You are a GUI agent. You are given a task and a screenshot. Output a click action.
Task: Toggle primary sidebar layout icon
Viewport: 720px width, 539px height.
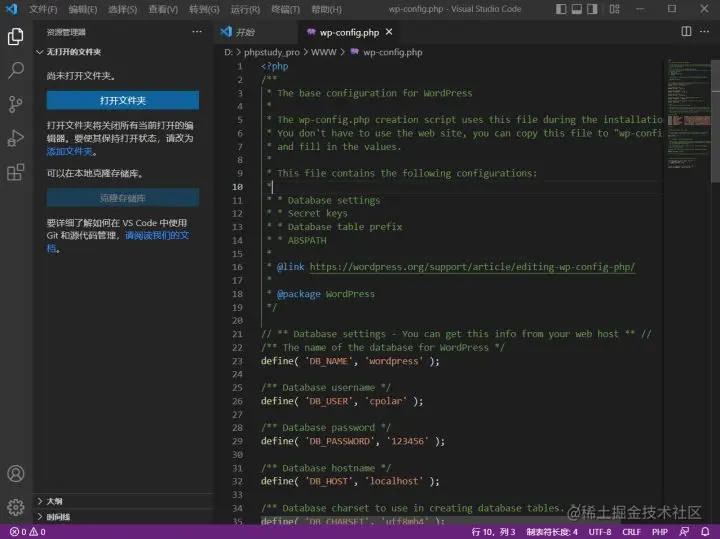click(x=561, y=9)
